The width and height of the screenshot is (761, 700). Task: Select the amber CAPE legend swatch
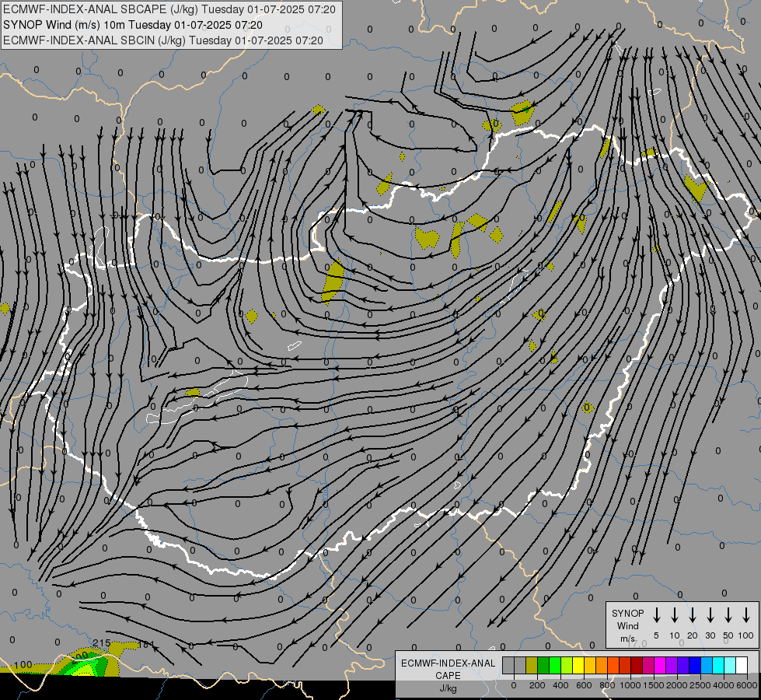coord(590,665)
